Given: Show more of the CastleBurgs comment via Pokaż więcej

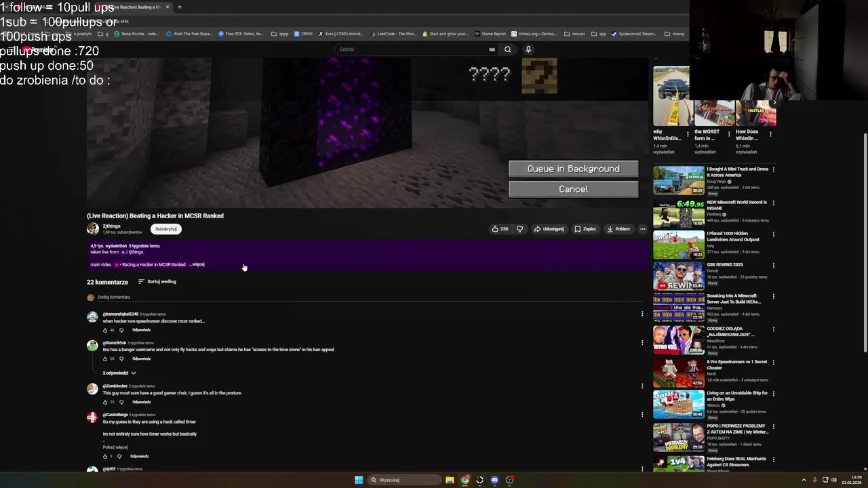Looking at the screenshot, I should pyautogui.click(x=115, y=447).
